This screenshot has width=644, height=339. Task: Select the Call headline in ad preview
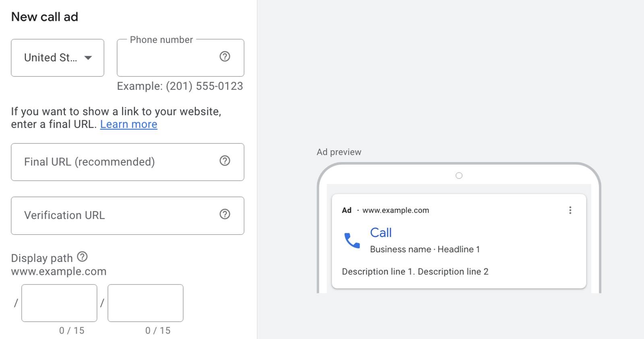point(381,233)
